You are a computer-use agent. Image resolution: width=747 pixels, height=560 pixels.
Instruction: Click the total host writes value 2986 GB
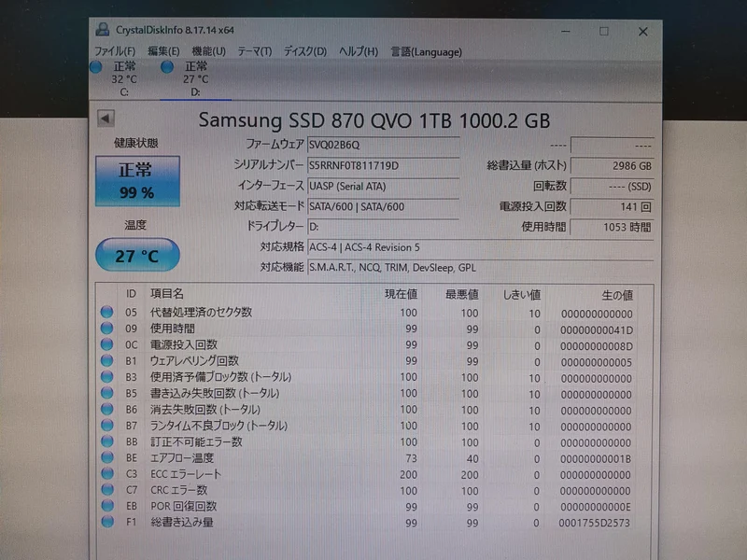click(612, 166)
